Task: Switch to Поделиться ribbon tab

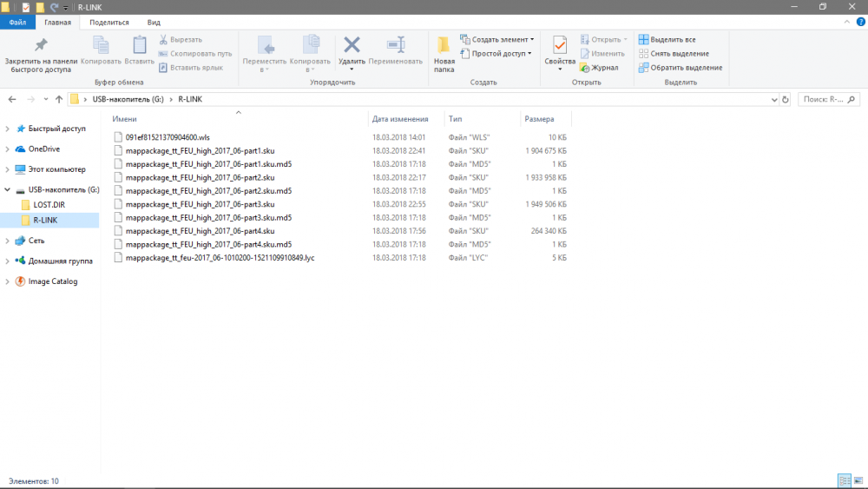Action: (x=109, y=23)
